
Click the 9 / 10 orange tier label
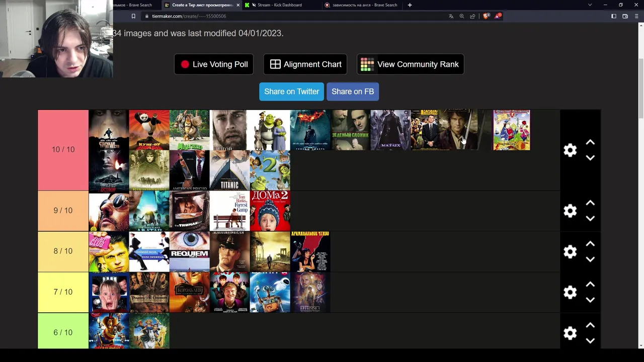(63, 211)
